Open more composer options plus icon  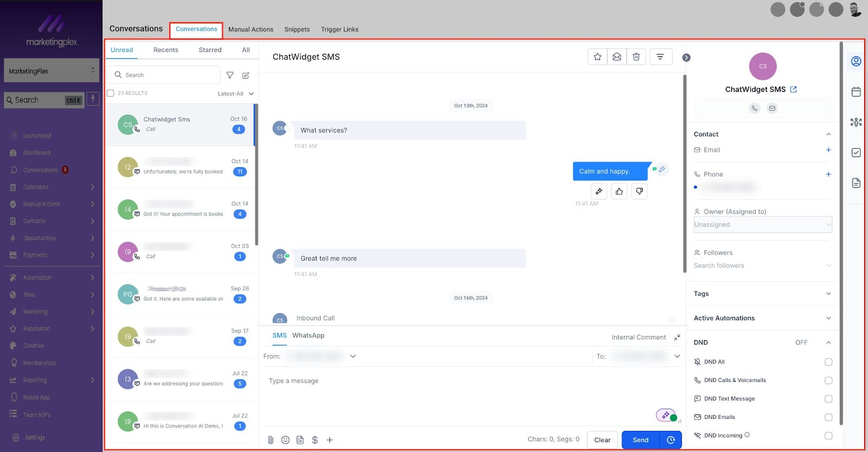(329, 440)
